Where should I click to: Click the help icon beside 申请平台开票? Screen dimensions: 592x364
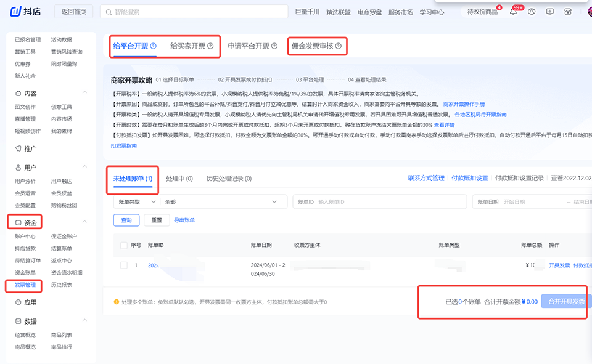click(274, 46)
